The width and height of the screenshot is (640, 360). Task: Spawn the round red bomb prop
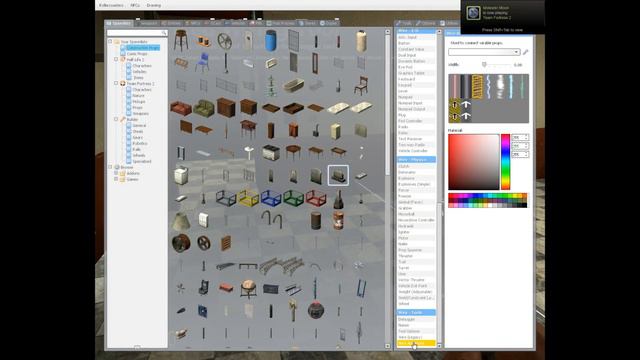click(316, 310)
